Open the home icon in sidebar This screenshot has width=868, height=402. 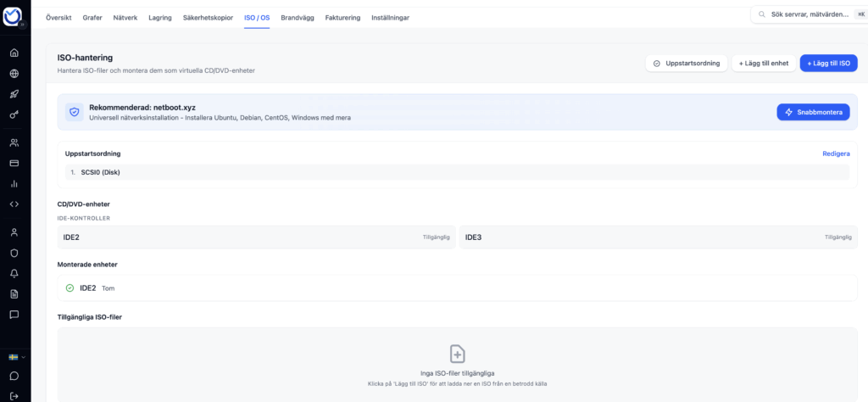14,53
